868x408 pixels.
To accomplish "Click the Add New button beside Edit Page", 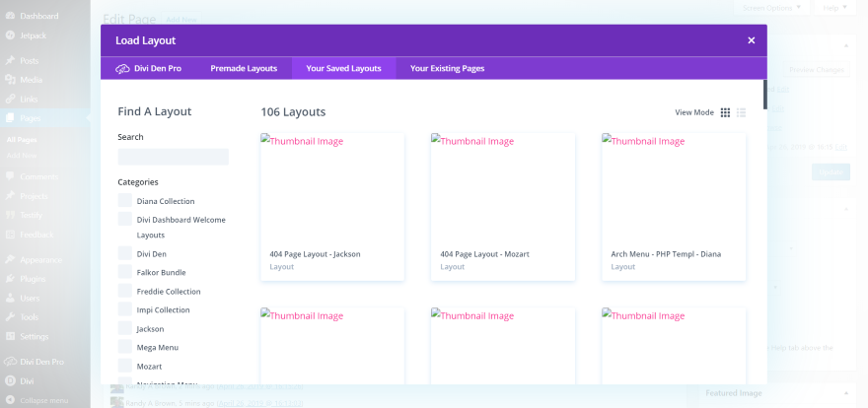I will [x=181, y=20].
